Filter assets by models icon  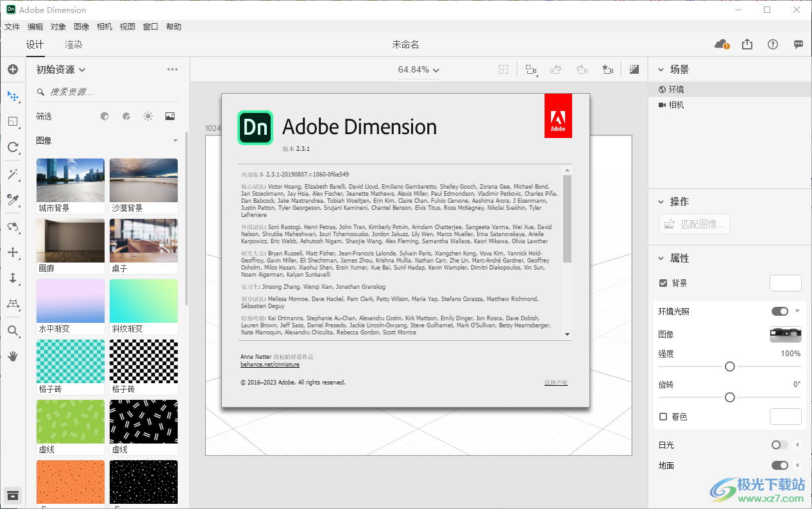105,116
